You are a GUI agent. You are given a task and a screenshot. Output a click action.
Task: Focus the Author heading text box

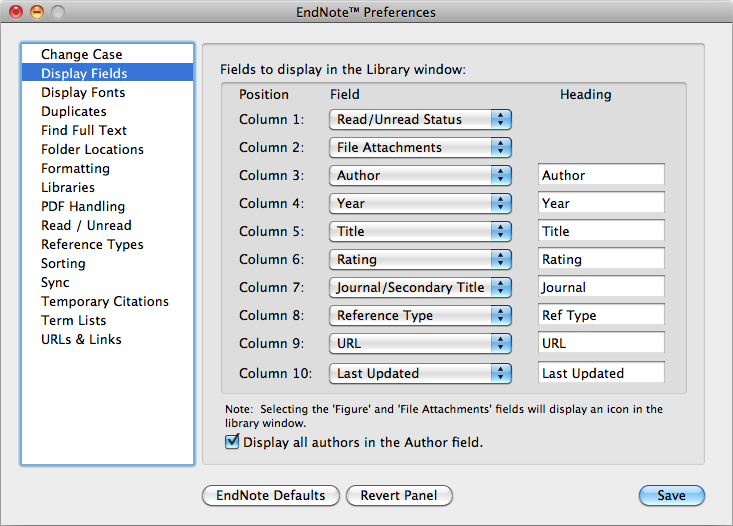click(x=601, y=175)
